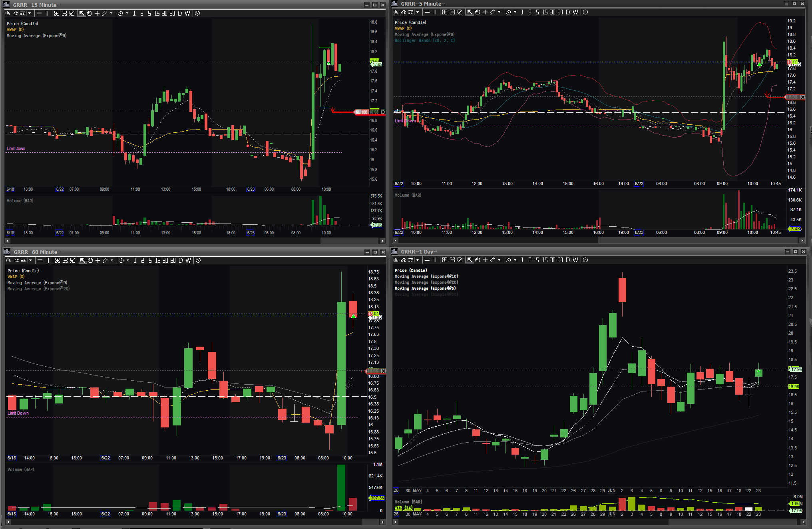This screenshot has height=529, width=812.
Task: Fit-to-window zoom icon in 5 Minute chart
Action: click(x=460, y=12)
